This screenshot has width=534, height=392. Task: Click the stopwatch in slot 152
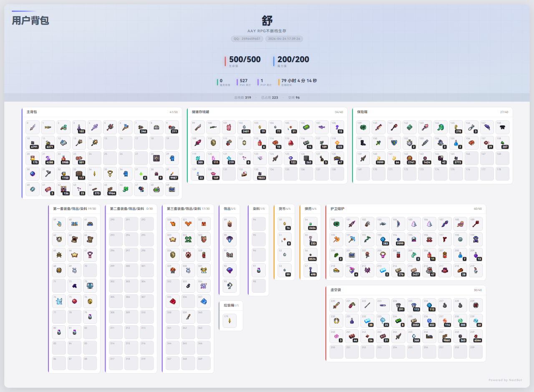coord(409,143)
